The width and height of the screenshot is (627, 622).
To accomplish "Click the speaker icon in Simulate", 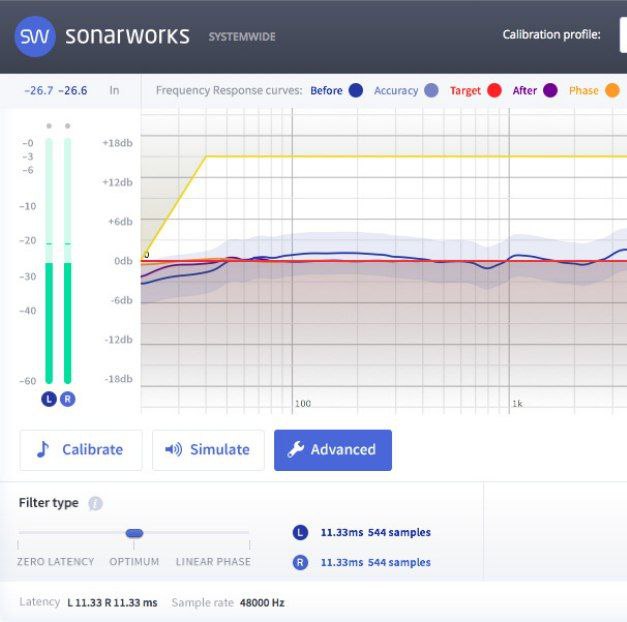I will pyautogui.click(x=174, y=450).
